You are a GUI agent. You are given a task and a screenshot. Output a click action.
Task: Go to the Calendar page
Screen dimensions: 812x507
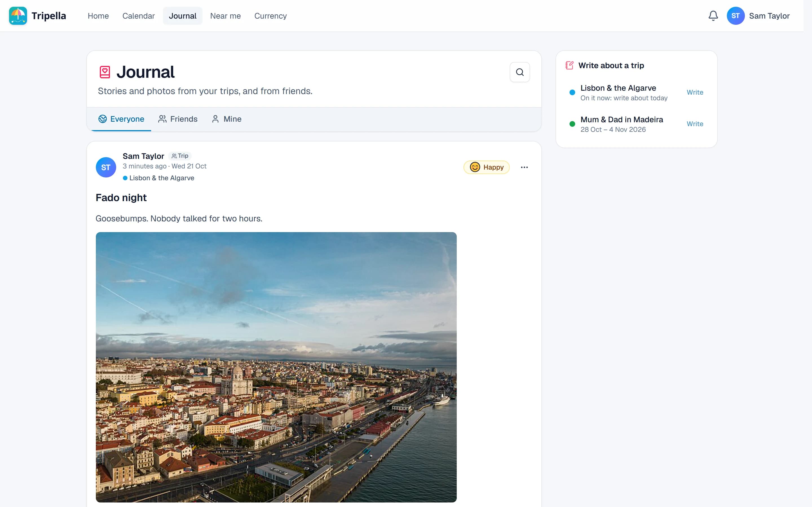pos(139,16)
